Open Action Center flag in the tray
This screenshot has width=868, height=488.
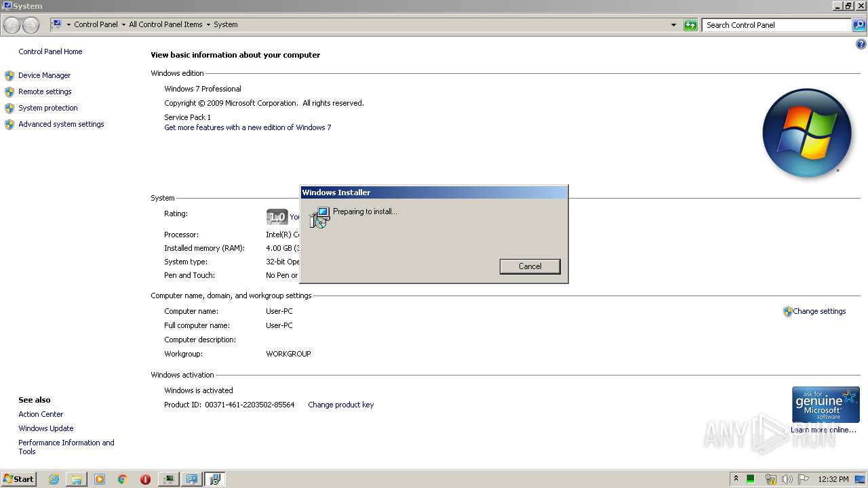(804, 479)
